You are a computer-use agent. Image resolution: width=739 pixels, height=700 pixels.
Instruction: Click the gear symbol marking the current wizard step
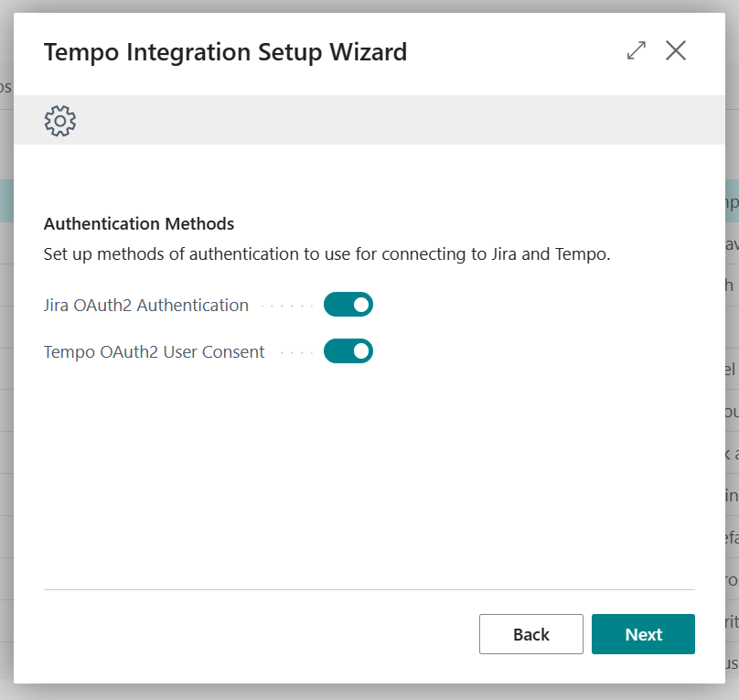click(x=59, y=120)
